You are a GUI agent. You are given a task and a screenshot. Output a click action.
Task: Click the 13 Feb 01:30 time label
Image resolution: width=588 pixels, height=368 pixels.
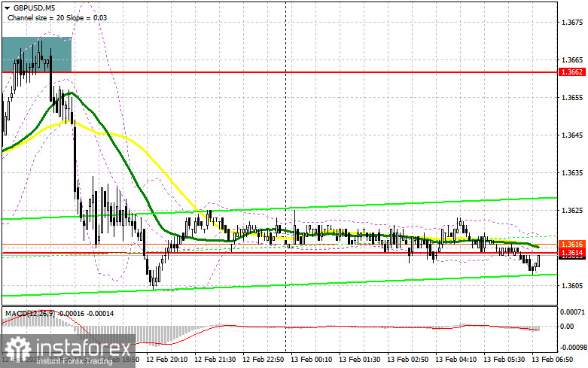[360, 360]
